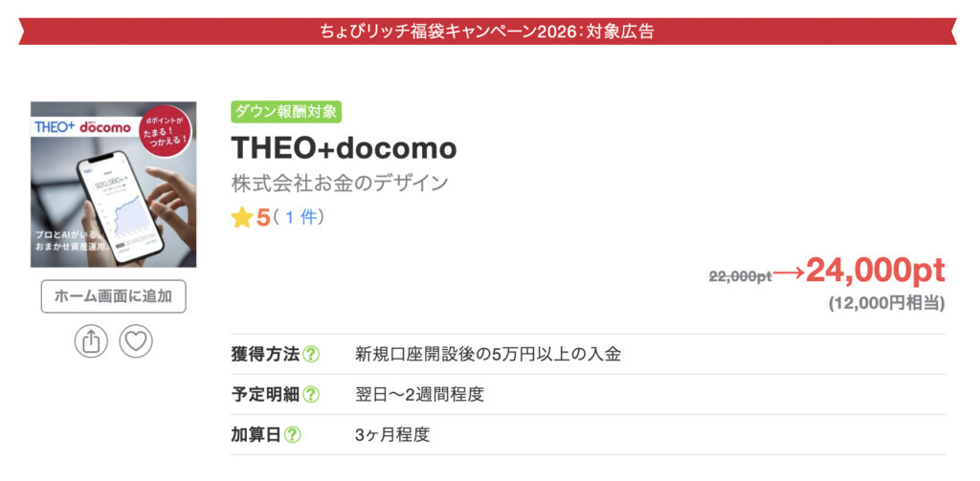Click the (12,000円相当) yen equivalent text

tap(886, 304)
